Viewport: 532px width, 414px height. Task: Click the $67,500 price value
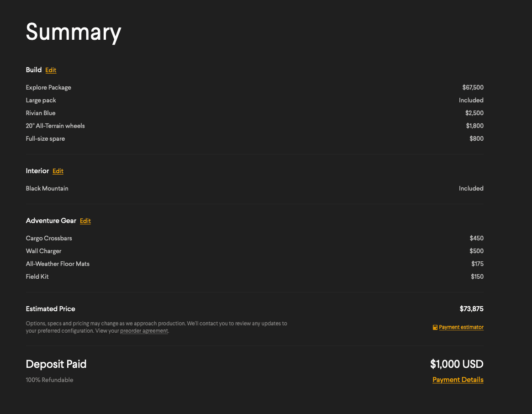pyautogui.click(x=473, y=87)
